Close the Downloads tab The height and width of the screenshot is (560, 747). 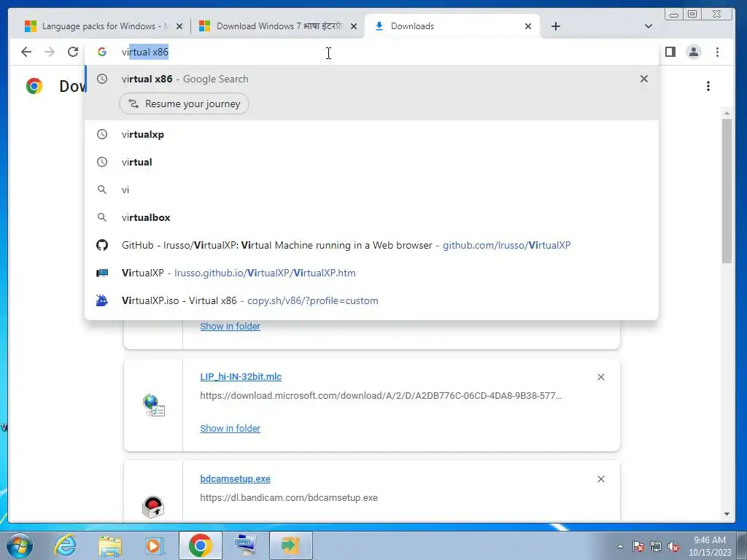(528, 26)
